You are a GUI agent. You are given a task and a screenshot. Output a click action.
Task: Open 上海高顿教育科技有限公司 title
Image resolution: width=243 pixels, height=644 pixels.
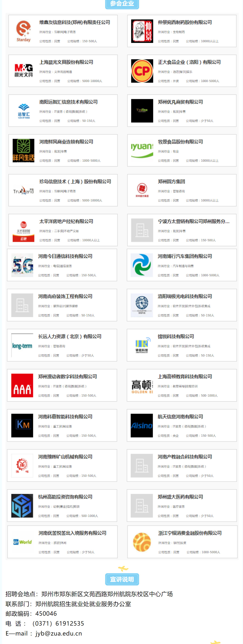(x=185, y=377)
